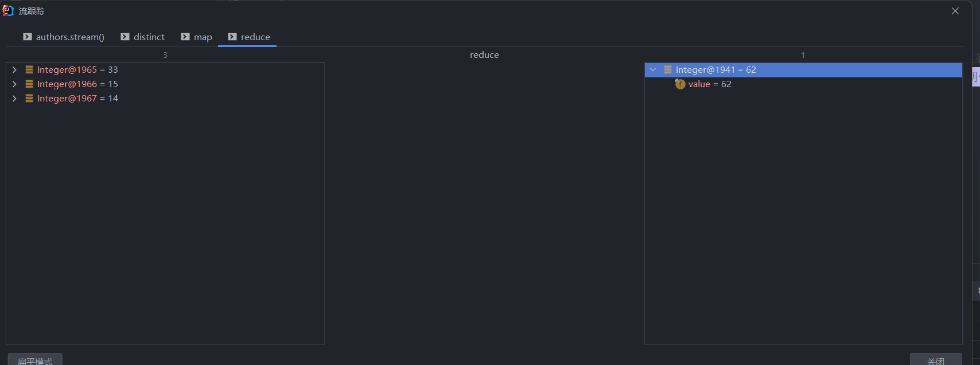Select the value = 62 tree row
The image size is (980, 365).
(x=710, y=84)
